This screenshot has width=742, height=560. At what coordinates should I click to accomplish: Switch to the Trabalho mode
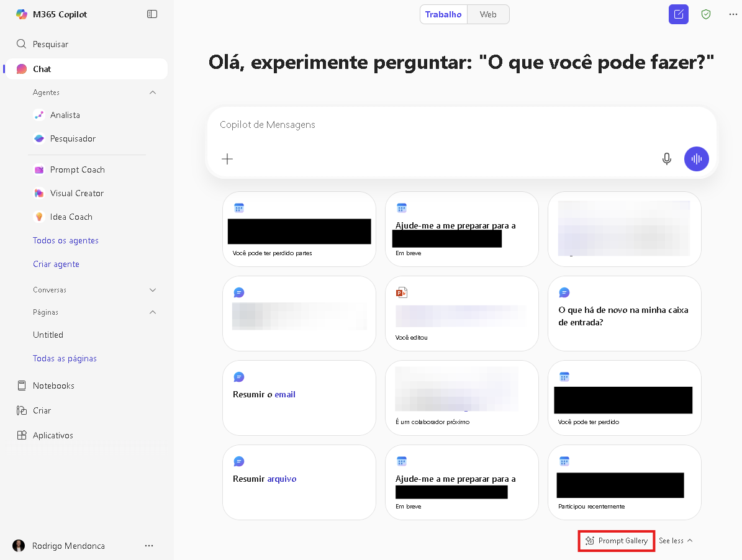(x=443, y=14)
